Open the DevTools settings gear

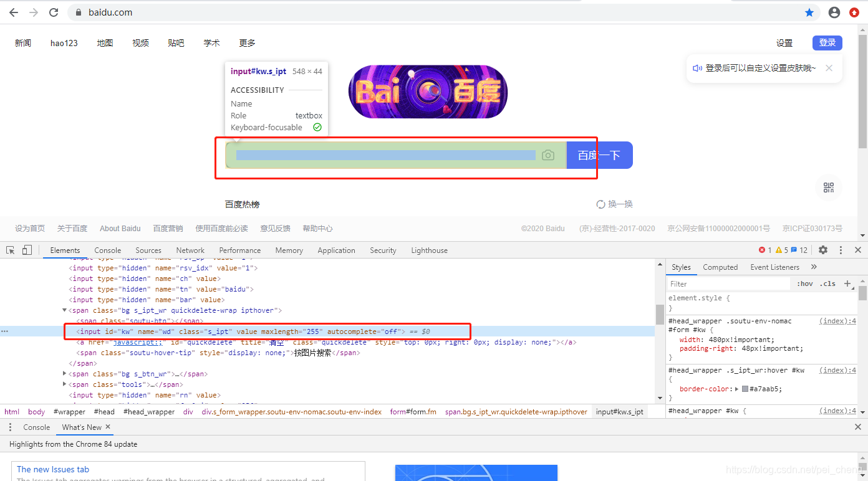coord(823,250)
